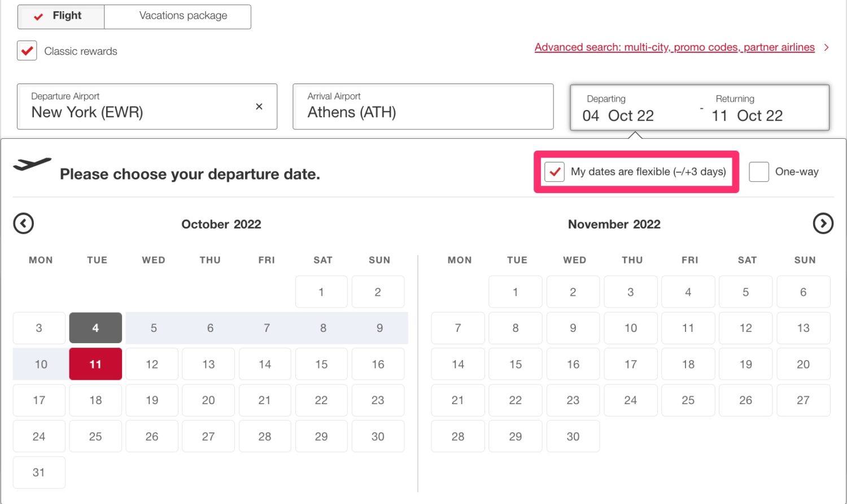Enable the One-way checkbox
The height and width of the screenshot is (504, 847).
(758, 172)
